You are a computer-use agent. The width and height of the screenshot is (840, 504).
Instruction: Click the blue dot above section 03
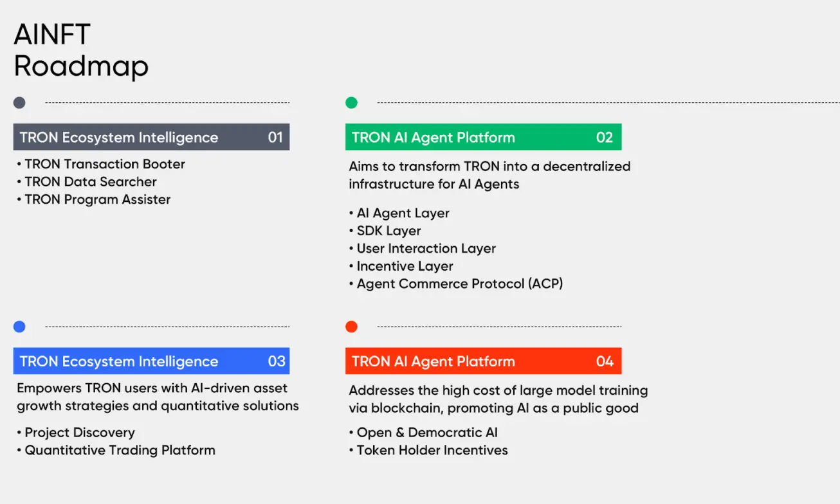(19, 327)
